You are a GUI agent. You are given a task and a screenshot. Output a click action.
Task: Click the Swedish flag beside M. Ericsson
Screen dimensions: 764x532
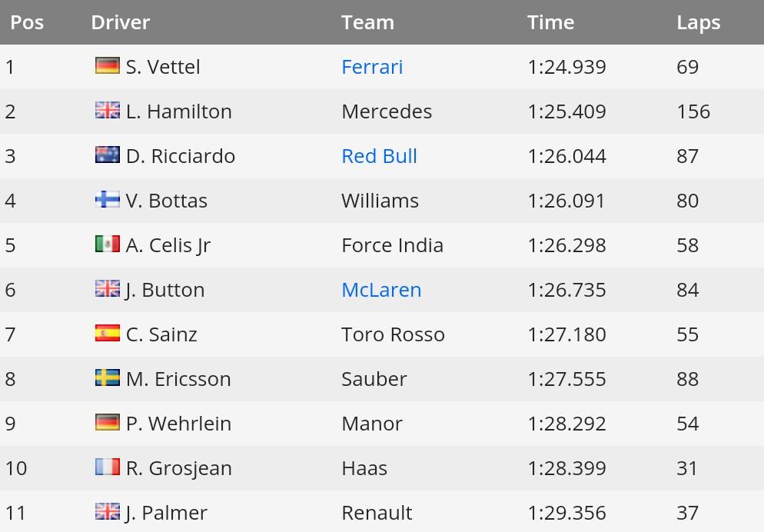pyautogui.click(x=107, y=378)
